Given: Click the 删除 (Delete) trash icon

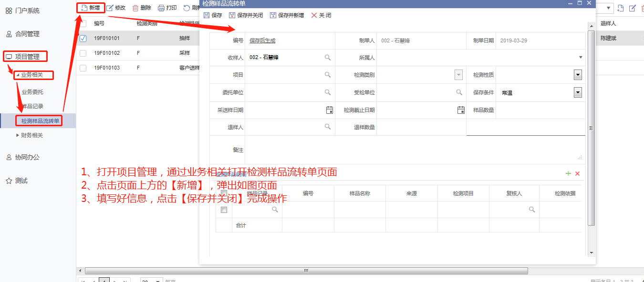Looking at the screenshot, I should pyautogui.click(x=136, y=7).
